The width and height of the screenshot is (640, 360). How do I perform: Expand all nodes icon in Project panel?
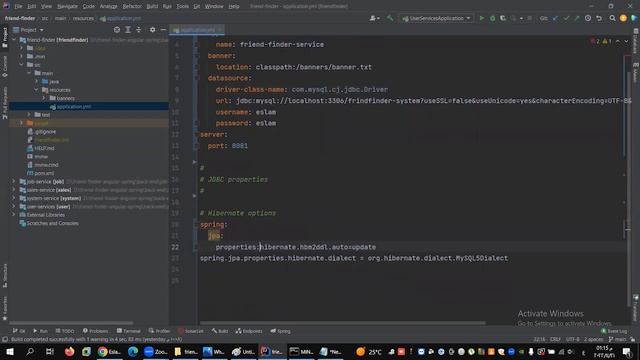point(128,30)
